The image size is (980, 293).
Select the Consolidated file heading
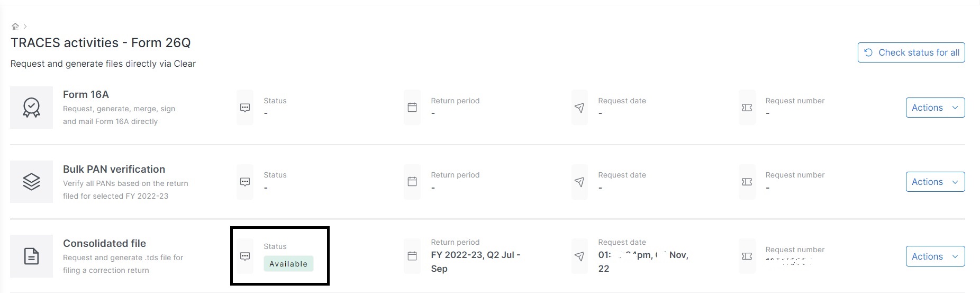click(x=104, y=243)
